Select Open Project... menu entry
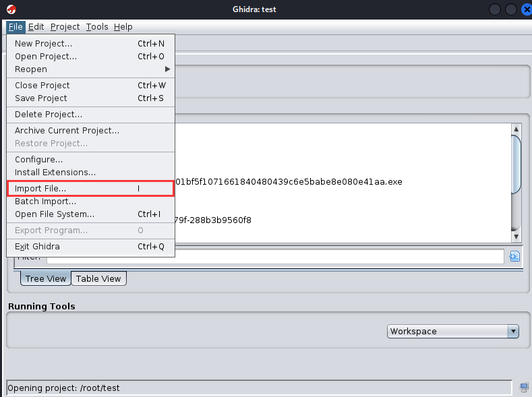532x397 pixels. coord(90,56)
